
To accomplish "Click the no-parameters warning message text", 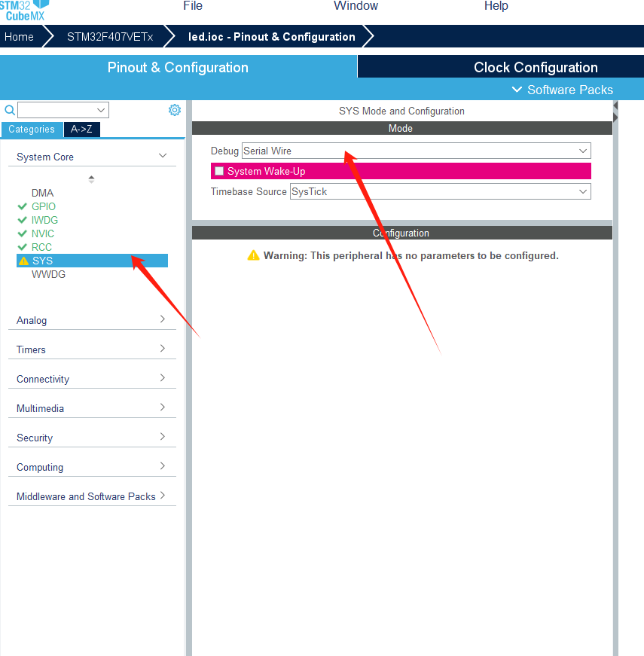I will click(x=411, y=255).
